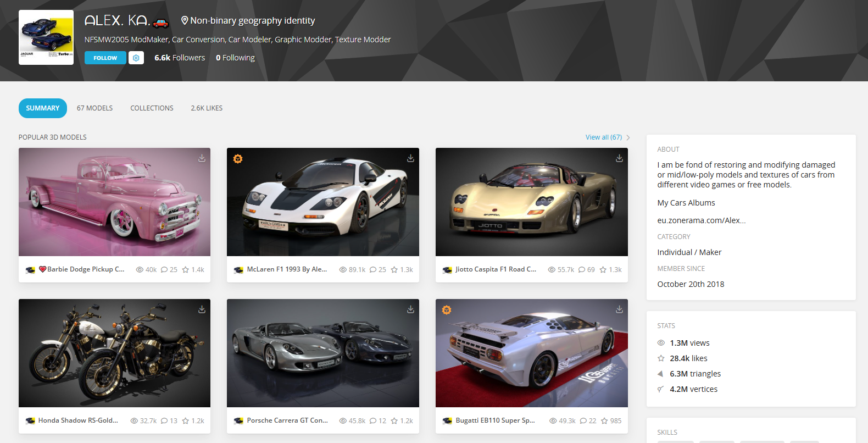Click the eye views icon on Barbie Dodge card

click(x=140, y=270)
